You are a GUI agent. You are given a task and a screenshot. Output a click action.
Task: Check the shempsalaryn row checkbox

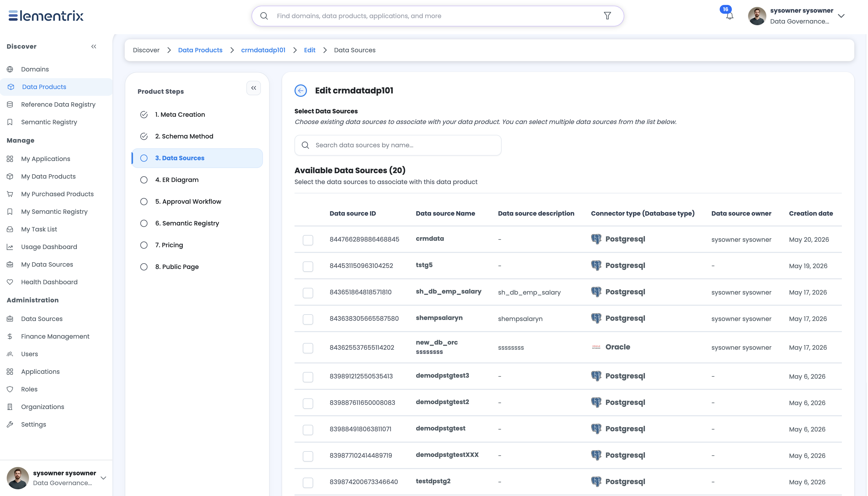(x=308, y=319)
